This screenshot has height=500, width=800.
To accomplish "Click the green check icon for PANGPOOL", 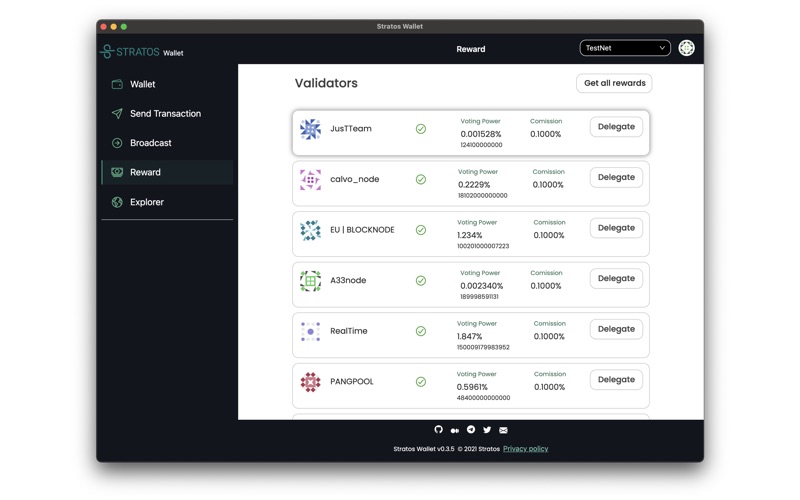I will point(420,382).
